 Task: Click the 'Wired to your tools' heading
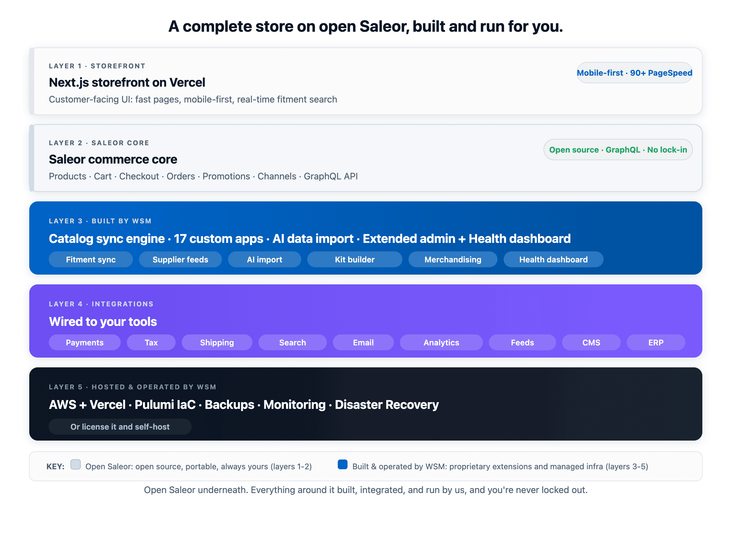103,322
